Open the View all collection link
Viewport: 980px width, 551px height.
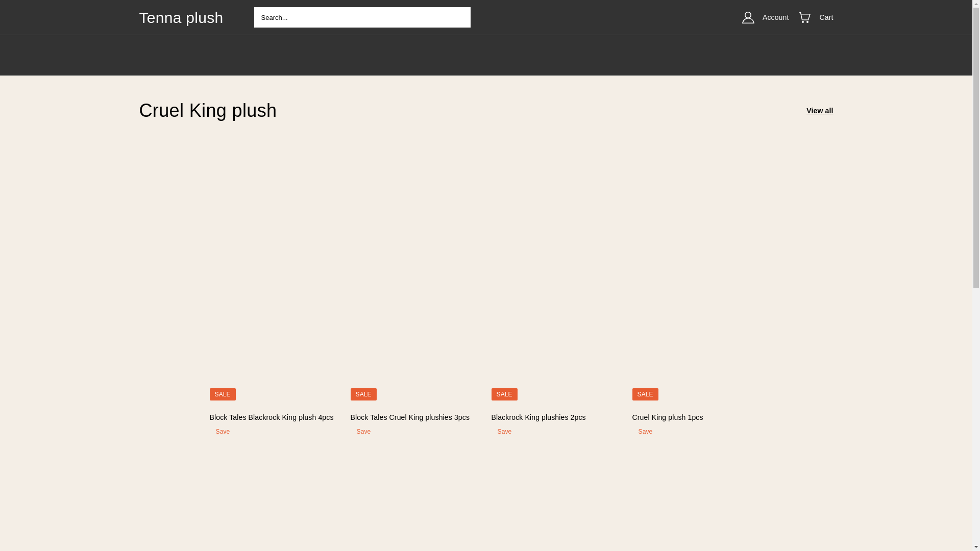819,111
